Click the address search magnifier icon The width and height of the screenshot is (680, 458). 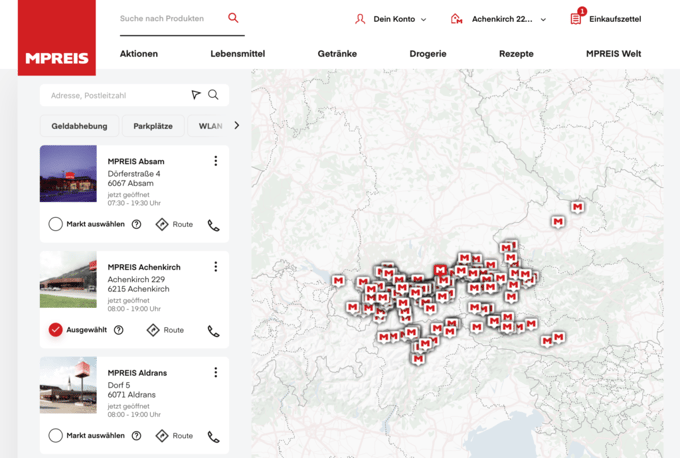click(213, 95)
